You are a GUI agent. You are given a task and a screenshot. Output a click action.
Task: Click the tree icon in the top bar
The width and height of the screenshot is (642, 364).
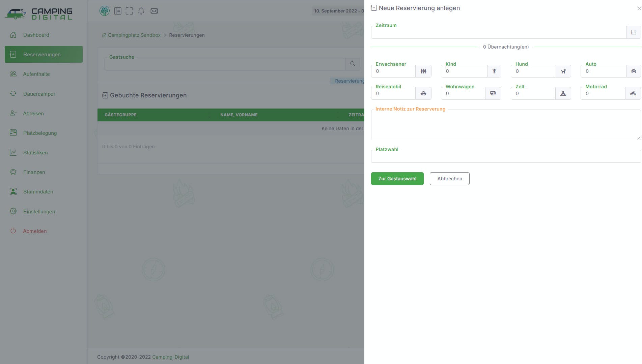pos(105,11)
